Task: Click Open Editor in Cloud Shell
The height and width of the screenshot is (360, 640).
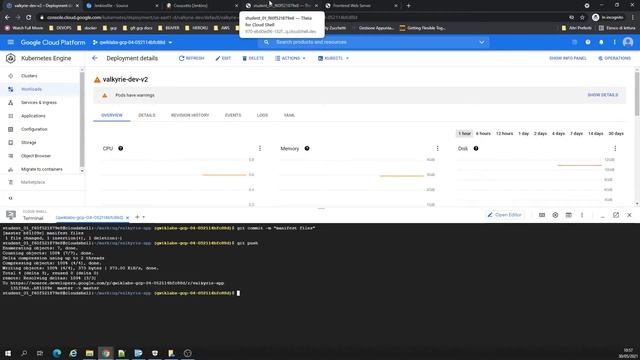Action: pos(504,215)
